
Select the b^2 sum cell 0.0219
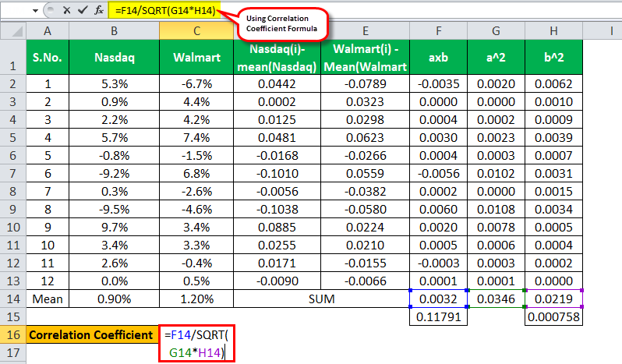[553, 299]
